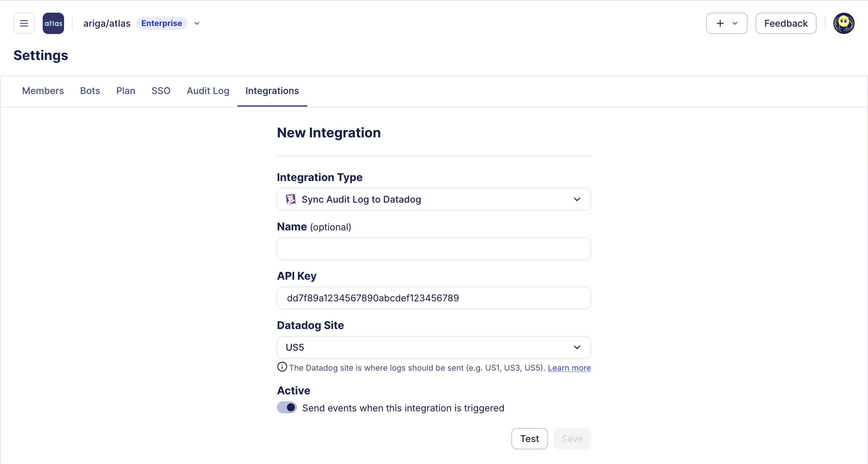Switch to the Audit Log tab
868x464 pixels.
[x=208, y=91]
